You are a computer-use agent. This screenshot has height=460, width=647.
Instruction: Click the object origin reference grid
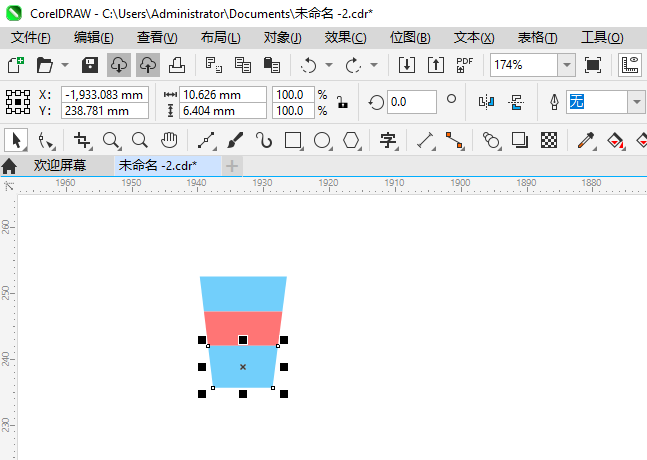click(18, 102)
